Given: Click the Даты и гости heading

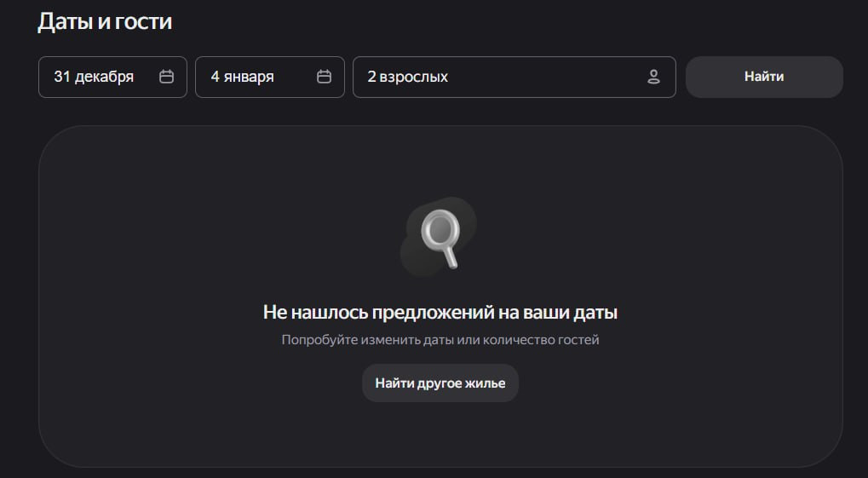Looking at the screenshot, I should pyautogui.click(x=105, y=21).
